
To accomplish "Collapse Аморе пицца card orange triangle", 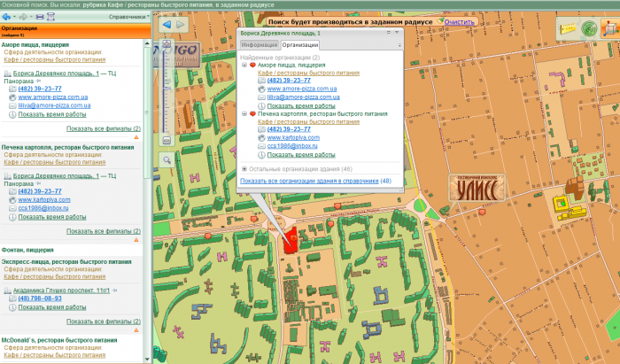I will pyautogui.click(x=136, y=137).
